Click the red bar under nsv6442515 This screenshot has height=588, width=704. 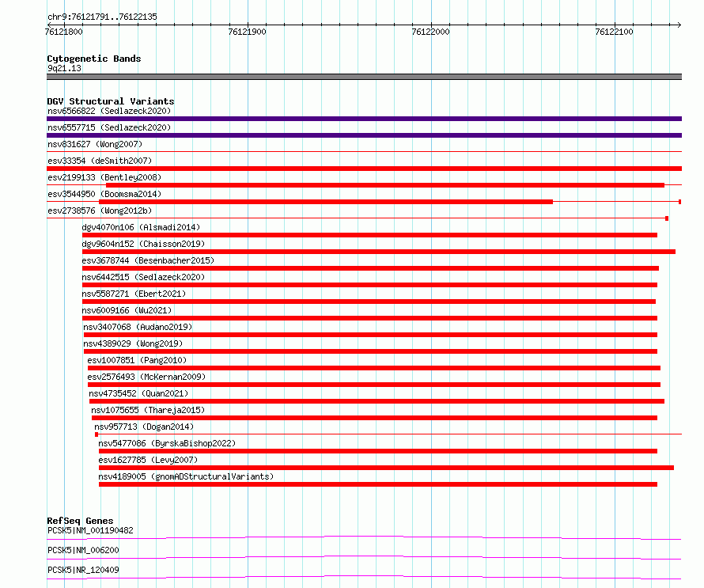pos(369,285)
